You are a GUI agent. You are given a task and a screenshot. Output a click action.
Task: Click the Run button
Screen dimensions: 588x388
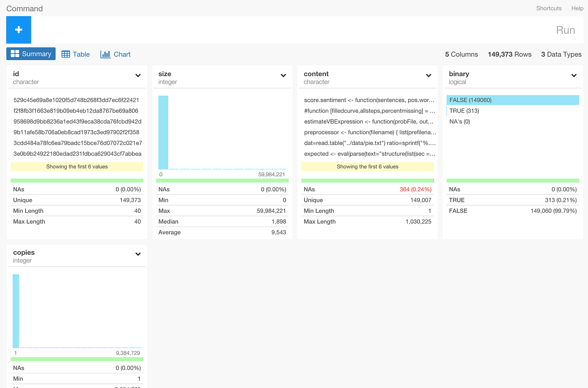point(565,30)
